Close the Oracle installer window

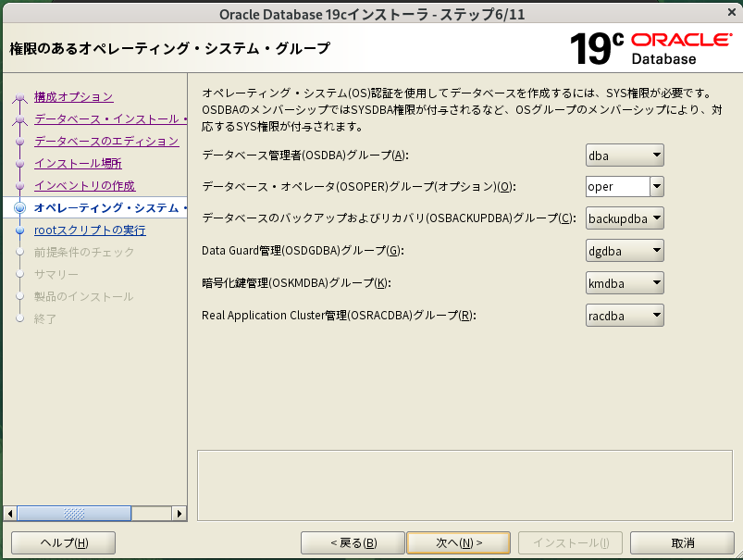click(732, 12)
